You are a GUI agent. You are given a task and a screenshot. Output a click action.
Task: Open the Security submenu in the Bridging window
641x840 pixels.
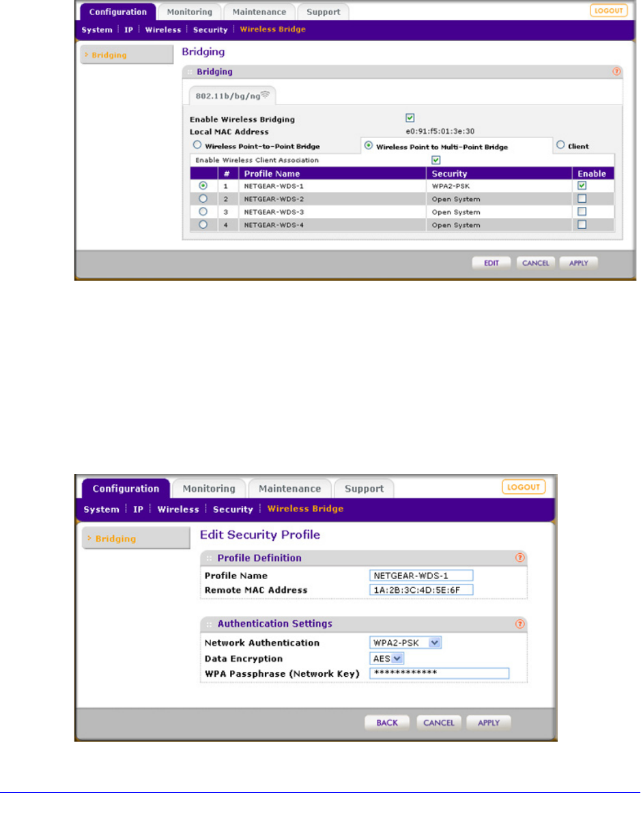[x=210, y=30]
